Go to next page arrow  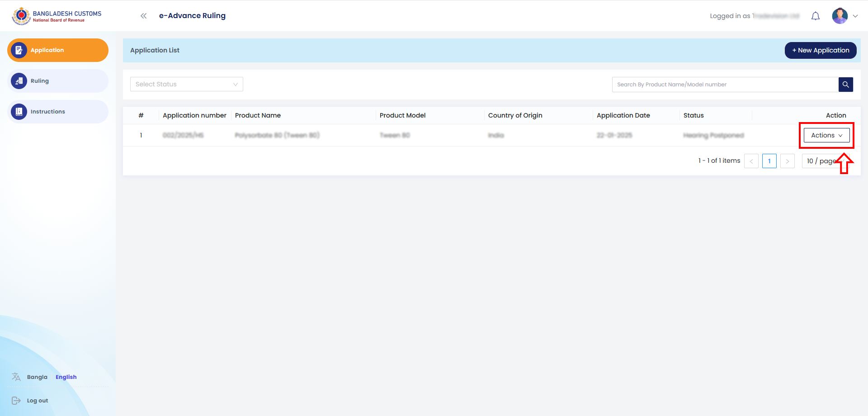[788, 161]
